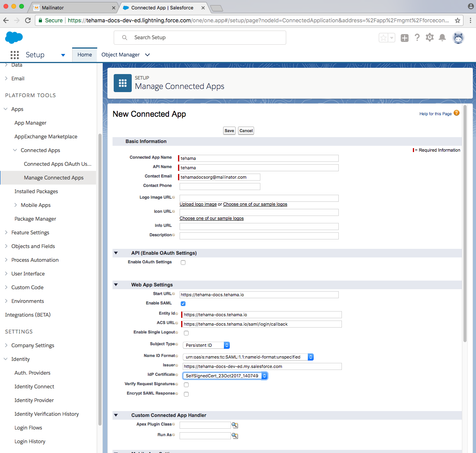476x453 pixels.
Task: Open Object Manager tab dropdown chevron
Action: click(x=147, y=55)
